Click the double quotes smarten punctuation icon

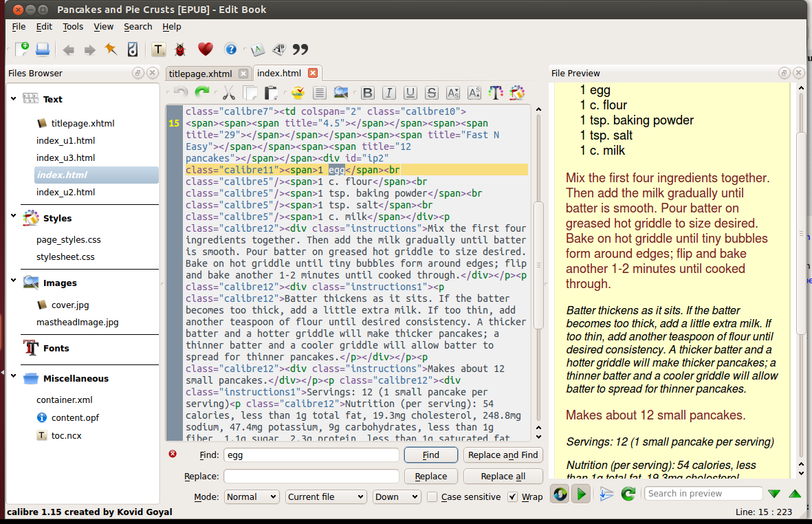[x=300, y=50]
